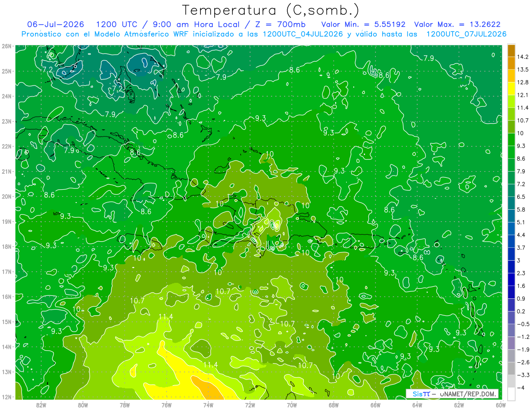Click the 72W longitude axis label

click(250, 405)
